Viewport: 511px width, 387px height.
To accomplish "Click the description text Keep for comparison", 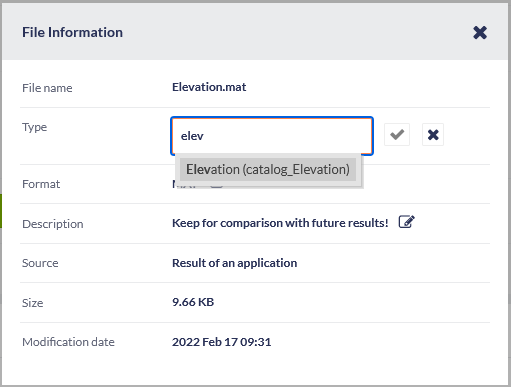I will pos(280,223).
